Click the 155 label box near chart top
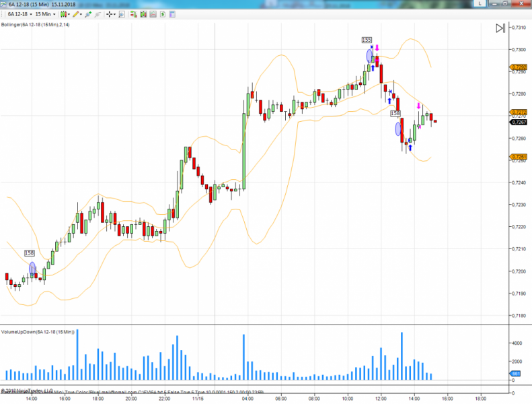The height and width of the screenshot is (404, 532). 367,40
